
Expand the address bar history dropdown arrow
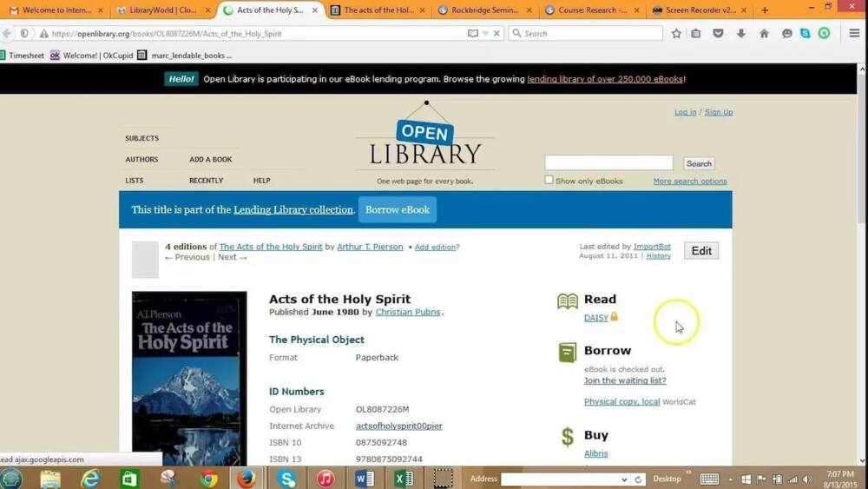click(x=485, y=33)
